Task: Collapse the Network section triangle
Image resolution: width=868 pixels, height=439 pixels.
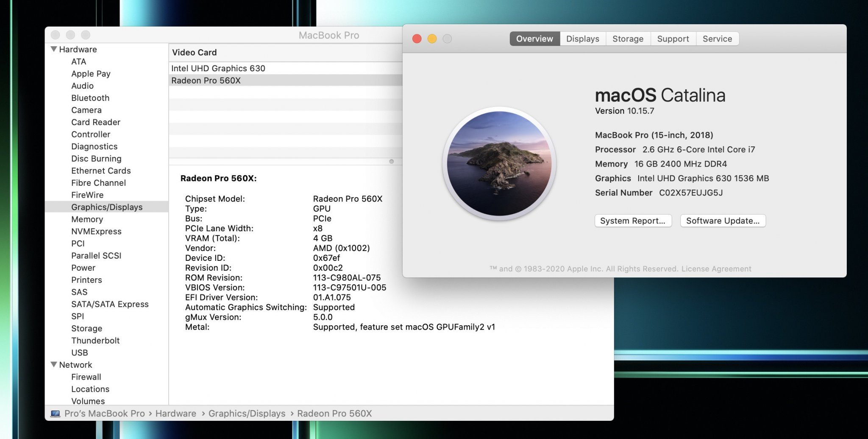Action: [54, 364]
